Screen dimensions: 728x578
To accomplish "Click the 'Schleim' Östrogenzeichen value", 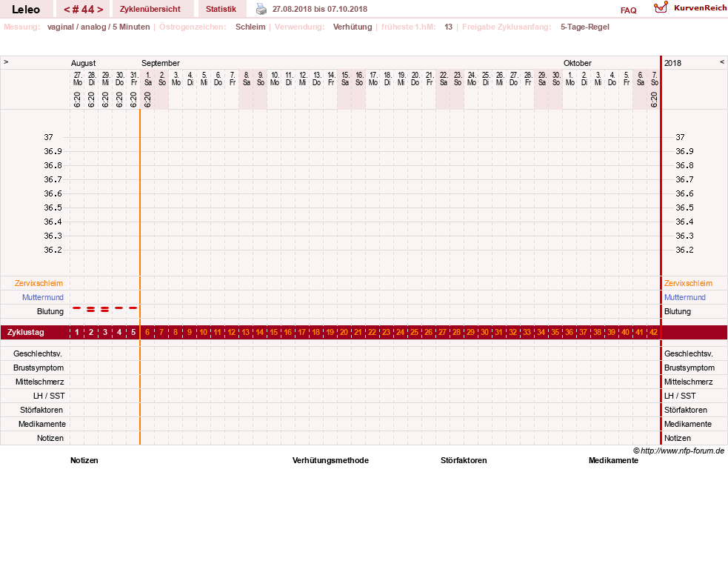I will (x=250, y=27).
